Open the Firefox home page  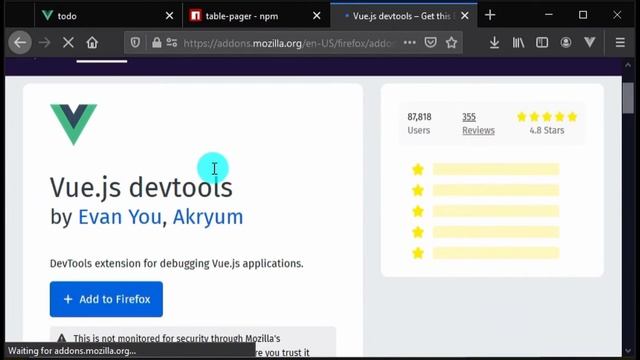click(92, 42)
